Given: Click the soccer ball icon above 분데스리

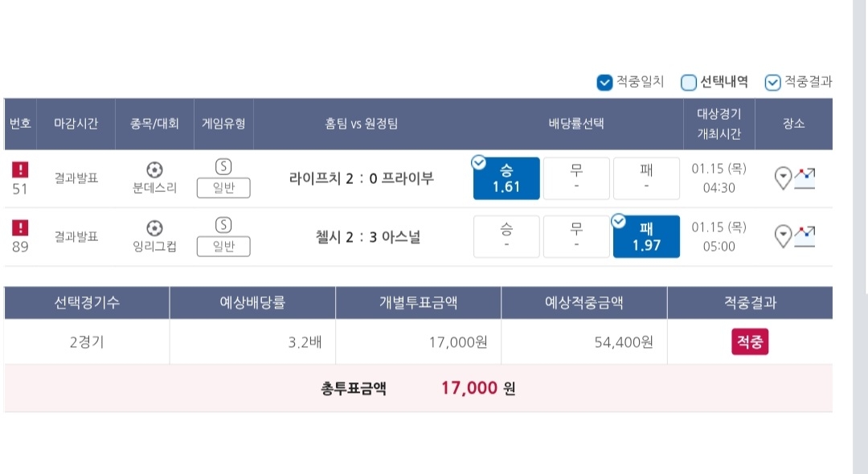Looking at the screenshot, I should pyautogui.click(x=154, y=170).
